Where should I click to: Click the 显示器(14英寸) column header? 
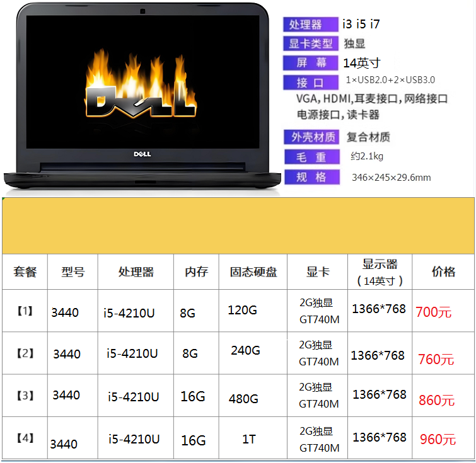pyautogui.click(x=380, y=272)
